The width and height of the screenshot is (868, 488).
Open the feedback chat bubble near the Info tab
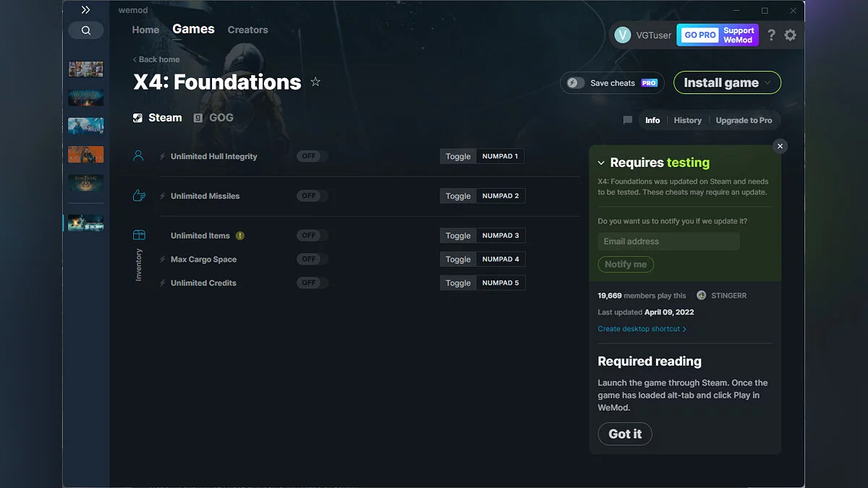coord(626,120)
